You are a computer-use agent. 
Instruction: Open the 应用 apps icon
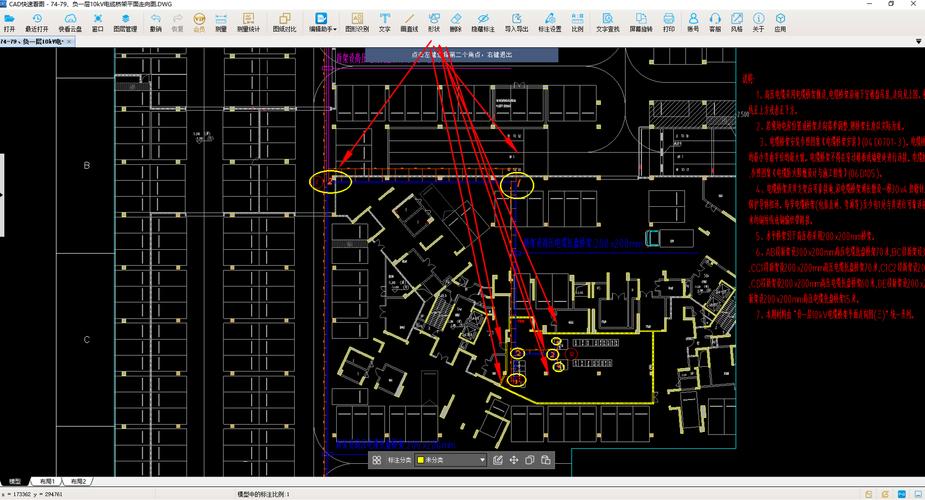[780, 22]
